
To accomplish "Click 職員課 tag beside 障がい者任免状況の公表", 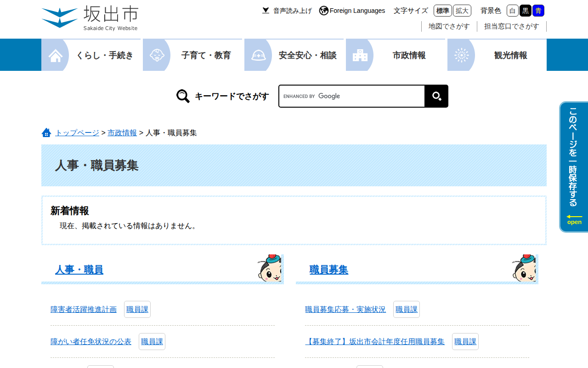I will (152, 341).
